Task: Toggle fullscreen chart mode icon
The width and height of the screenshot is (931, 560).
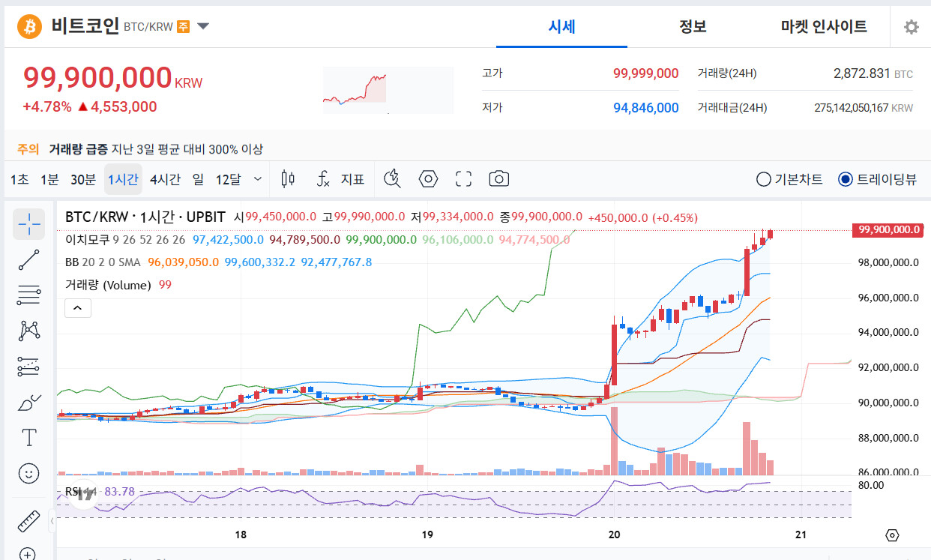Action: (x=464, y=178)
